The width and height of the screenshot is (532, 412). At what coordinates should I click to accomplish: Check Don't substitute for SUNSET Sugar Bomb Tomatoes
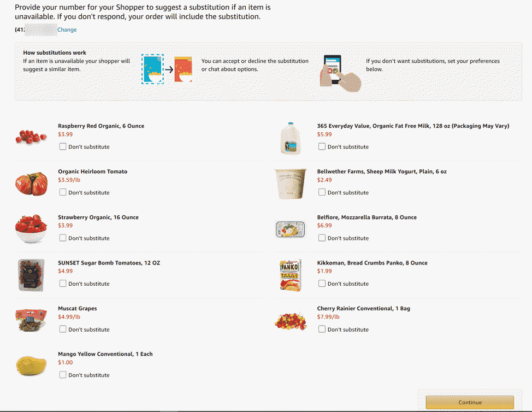point(63,284)
